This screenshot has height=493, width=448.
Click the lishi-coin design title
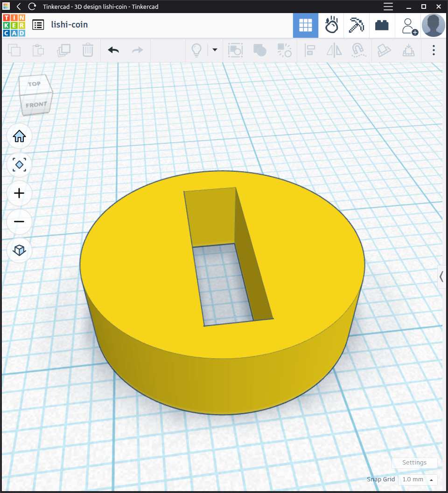70,25
